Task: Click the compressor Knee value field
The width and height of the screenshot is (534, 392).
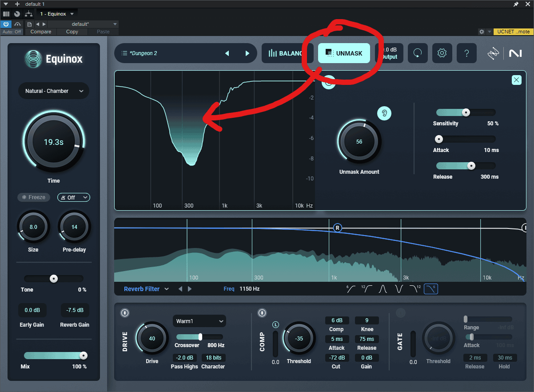Action: pyautogui.click(x=367, y=320)
